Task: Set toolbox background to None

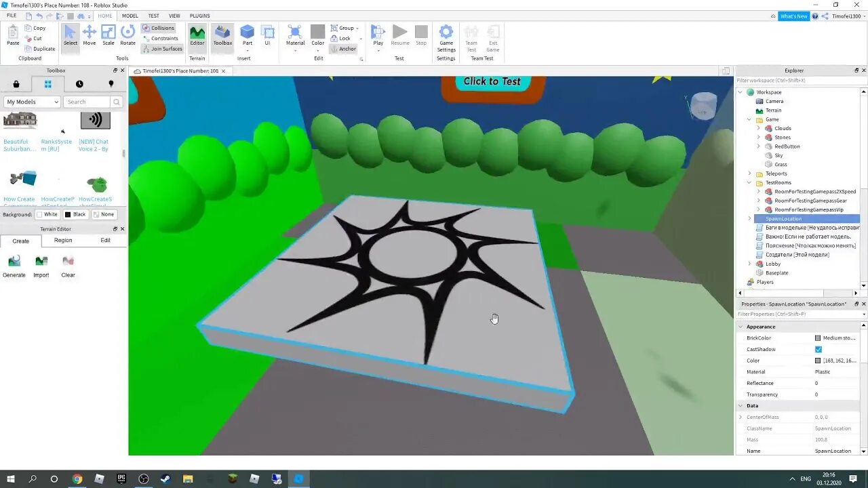Action: (x=104, y=214)
